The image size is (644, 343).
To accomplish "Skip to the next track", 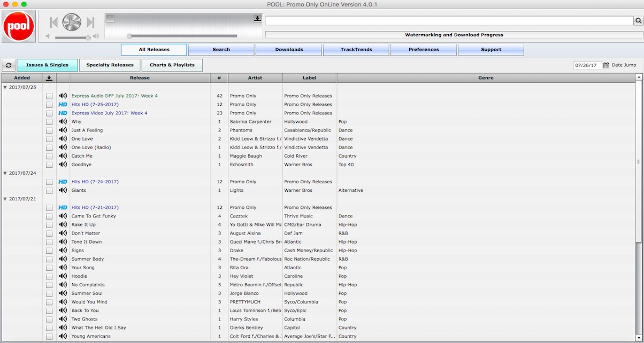I will (90, 22).
